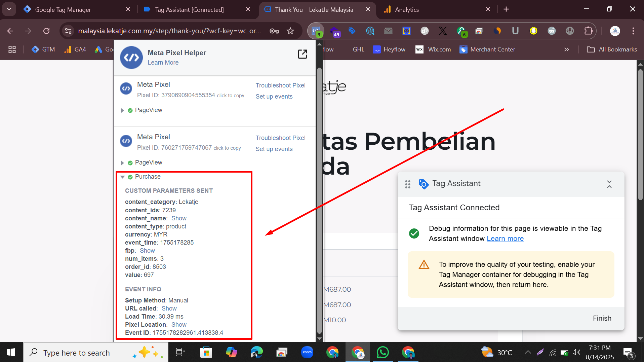Open the Meta Pixel Helper extension icon

(x=315, y=31)
